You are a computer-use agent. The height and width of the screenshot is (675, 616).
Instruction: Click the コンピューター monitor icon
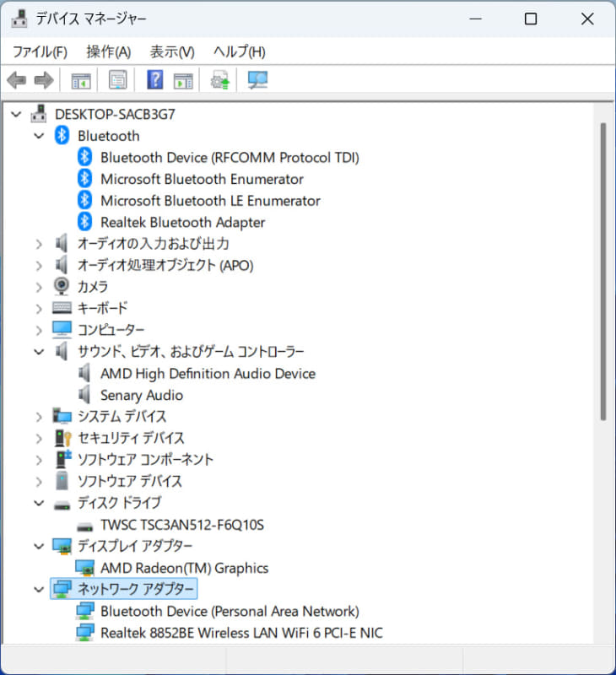tap(62, 329)
